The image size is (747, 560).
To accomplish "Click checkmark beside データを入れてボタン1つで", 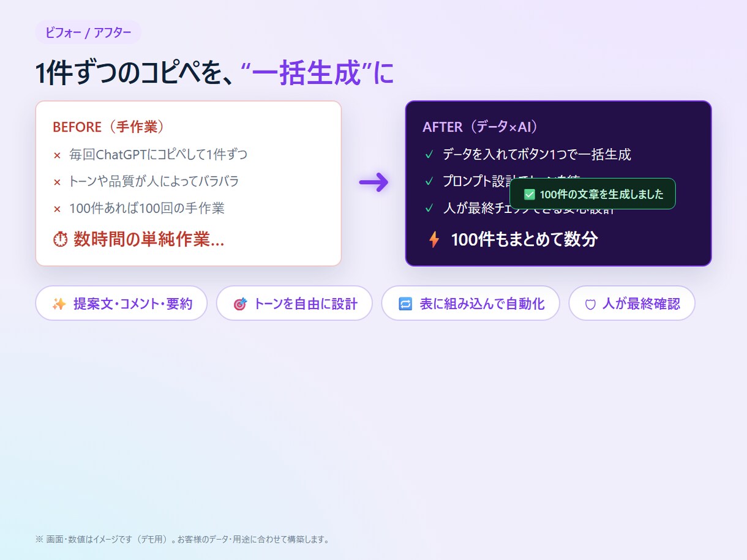I will [x=429, y=155].
